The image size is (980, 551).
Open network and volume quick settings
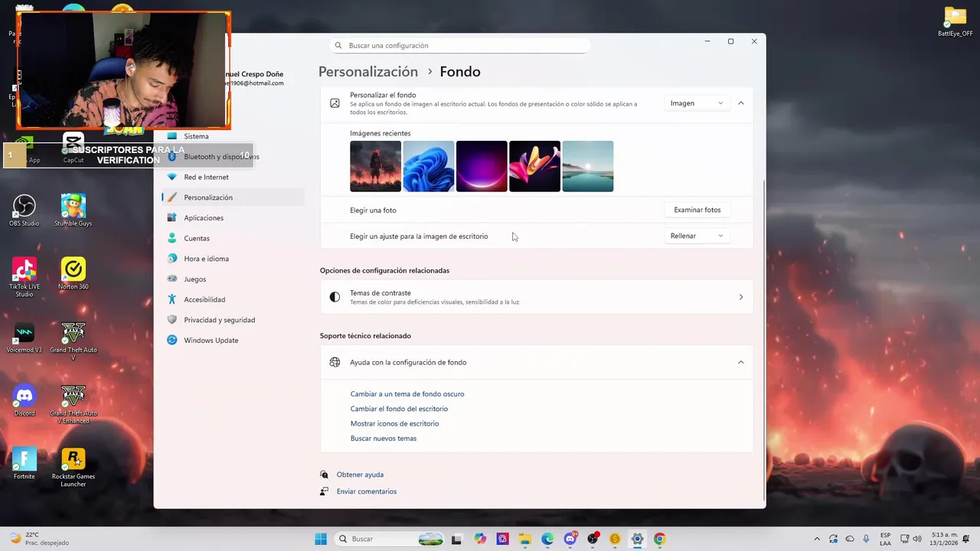pyautogui.click(x=911, y=539)
